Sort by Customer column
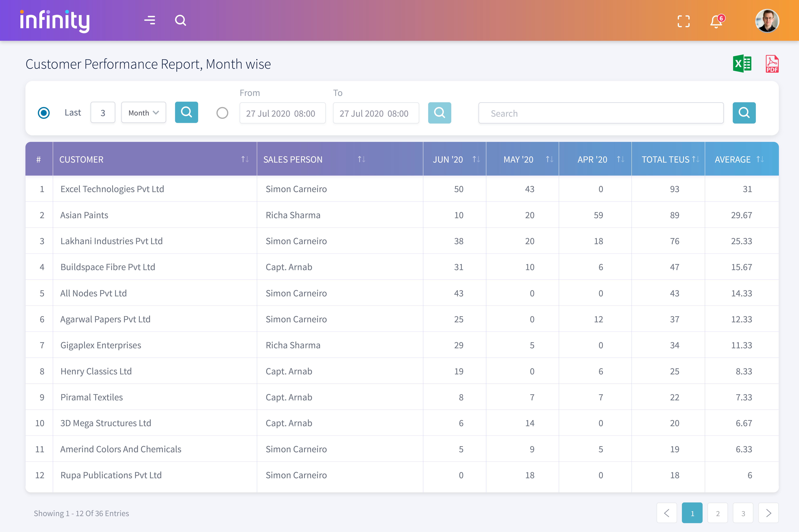Viewport: 799px width, 532px height. [x=245, y=159]
